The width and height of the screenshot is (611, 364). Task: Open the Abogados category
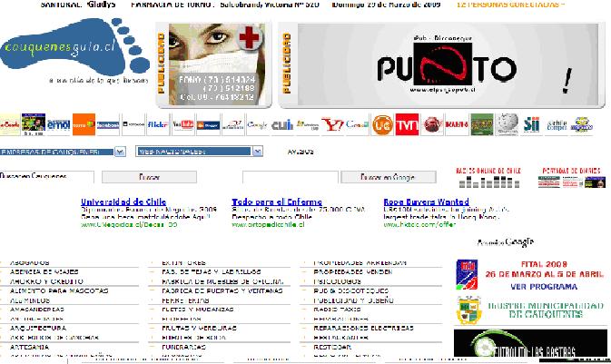click(x=30, y=263)
